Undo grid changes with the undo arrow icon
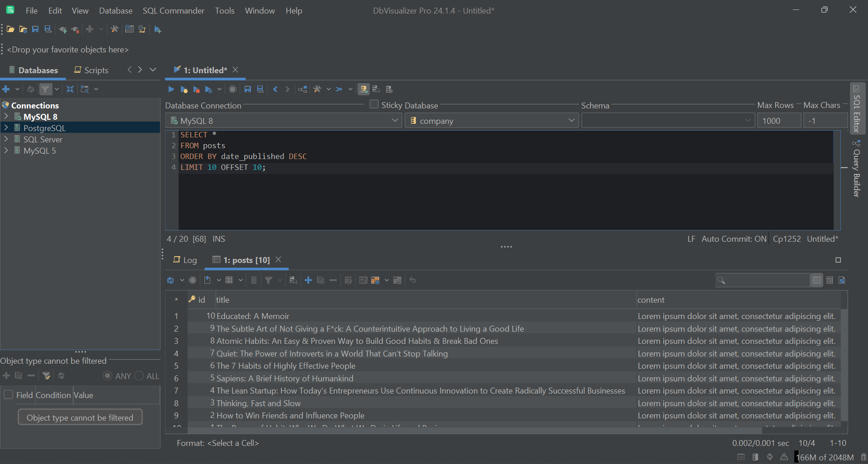The width and height of the screenshot is (868, 464). pos(412,280)
